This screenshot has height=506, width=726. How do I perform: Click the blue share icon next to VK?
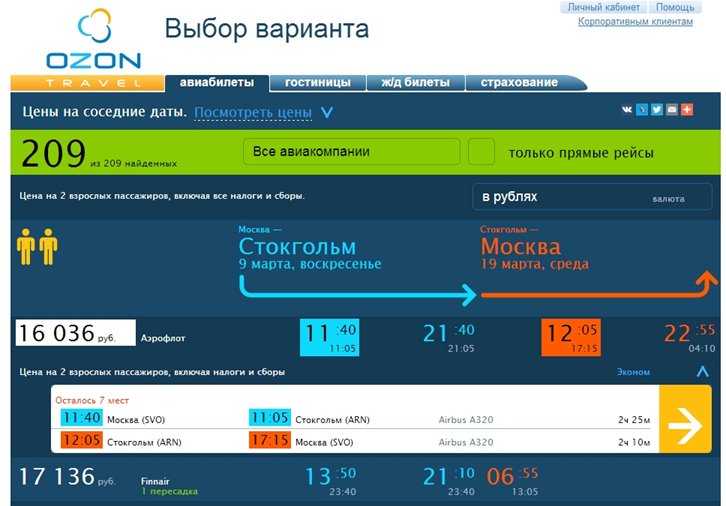click(642, 110)
